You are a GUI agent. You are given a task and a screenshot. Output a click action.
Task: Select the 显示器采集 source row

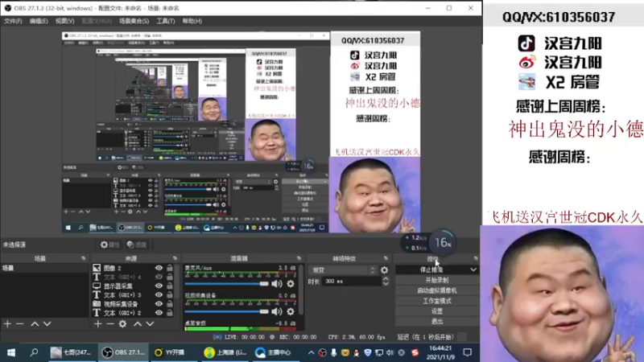(x=133, y=286)
